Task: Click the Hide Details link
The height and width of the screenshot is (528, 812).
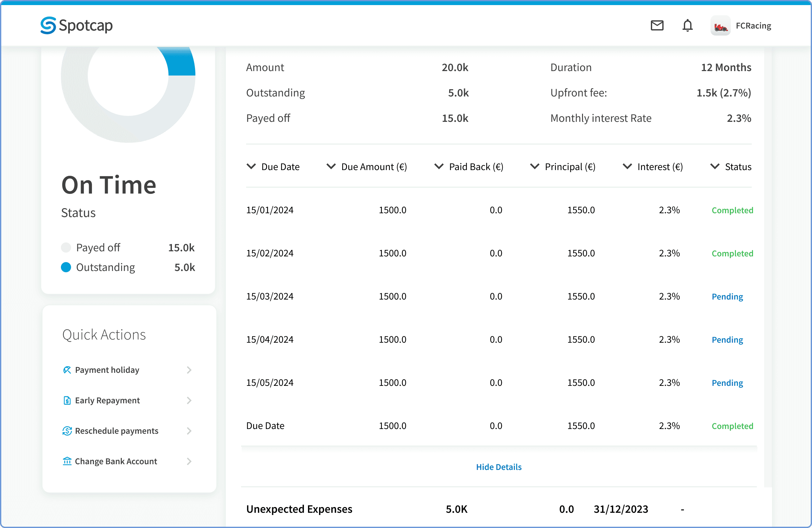Action: 499,467
